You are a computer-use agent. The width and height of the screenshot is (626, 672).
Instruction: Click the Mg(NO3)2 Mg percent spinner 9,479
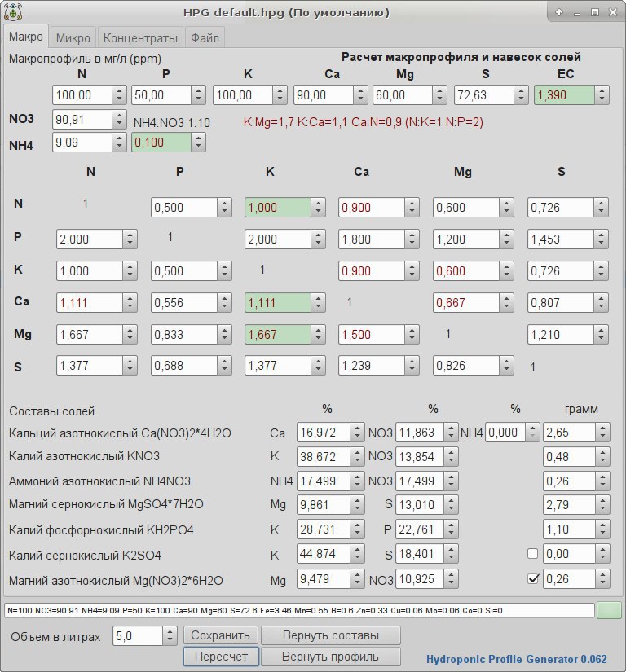click(x=357, y=579)
